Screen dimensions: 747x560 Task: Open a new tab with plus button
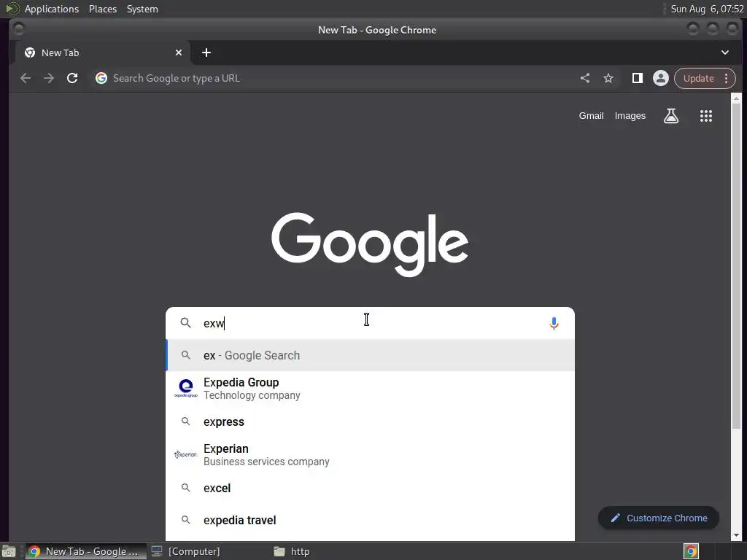click(206, 52)
